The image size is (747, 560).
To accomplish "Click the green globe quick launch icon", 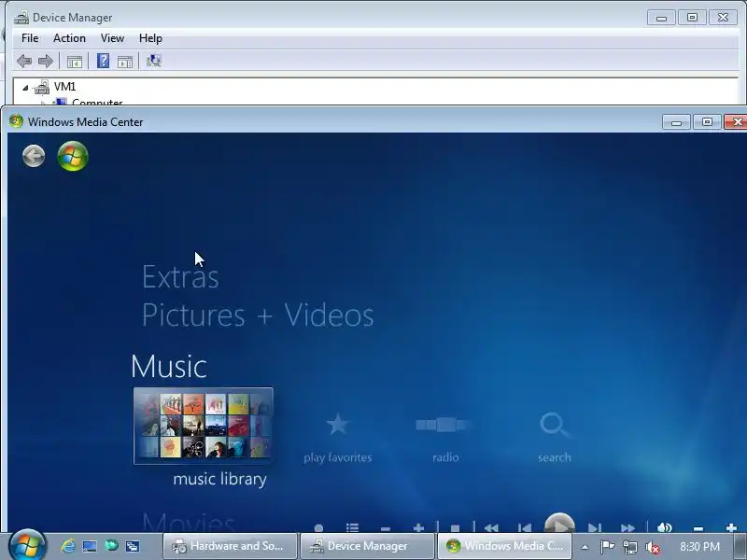I will pos(111,545).
